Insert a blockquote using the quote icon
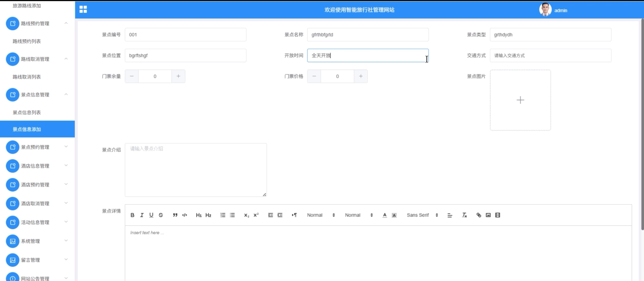Image resolution: width=644 pixels, height=281 pixels. 175,215
